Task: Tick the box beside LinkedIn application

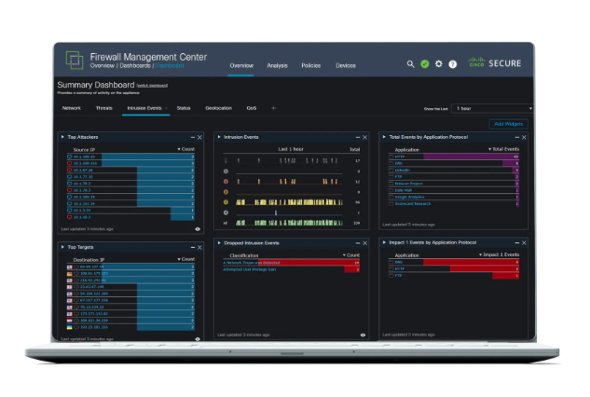Action: coord(391,170)
